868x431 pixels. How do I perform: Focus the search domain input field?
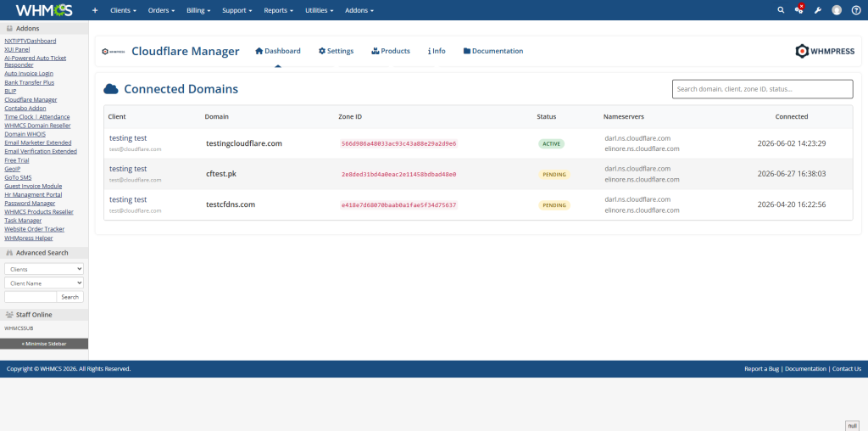point(762,89)
